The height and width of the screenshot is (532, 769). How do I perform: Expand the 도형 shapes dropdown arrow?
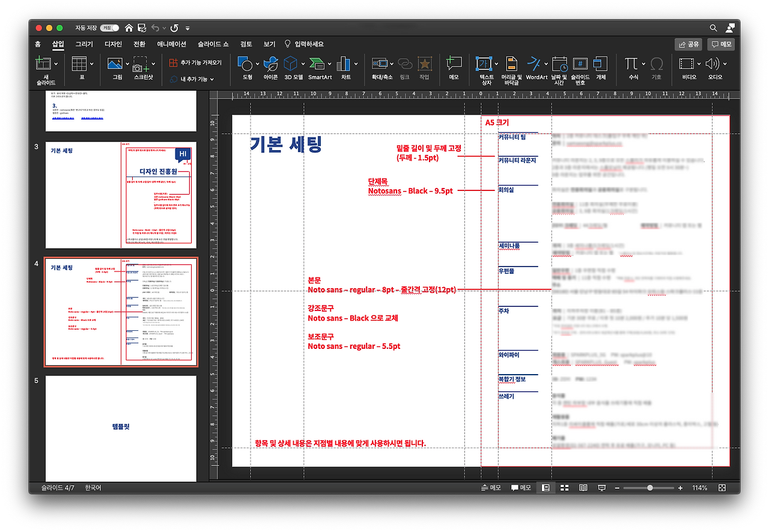257,64
